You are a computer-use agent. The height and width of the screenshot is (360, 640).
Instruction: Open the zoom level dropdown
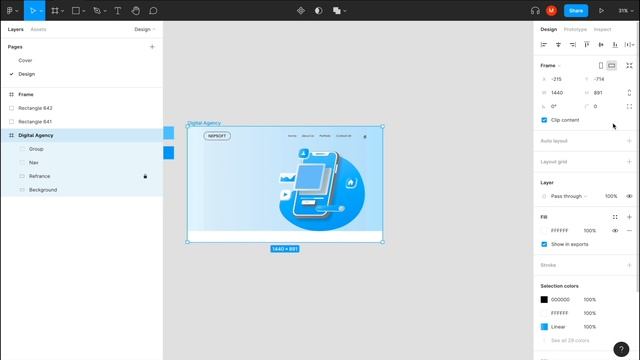point(625,11)
